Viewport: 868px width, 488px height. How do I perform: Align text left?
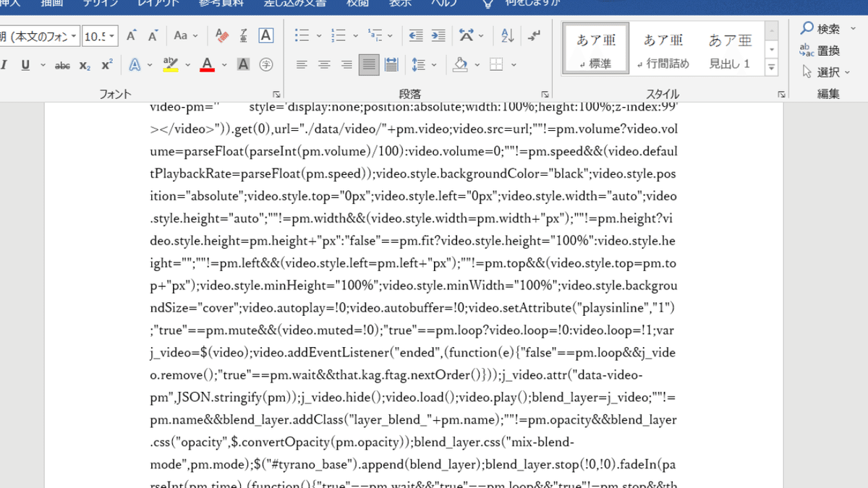302,65
